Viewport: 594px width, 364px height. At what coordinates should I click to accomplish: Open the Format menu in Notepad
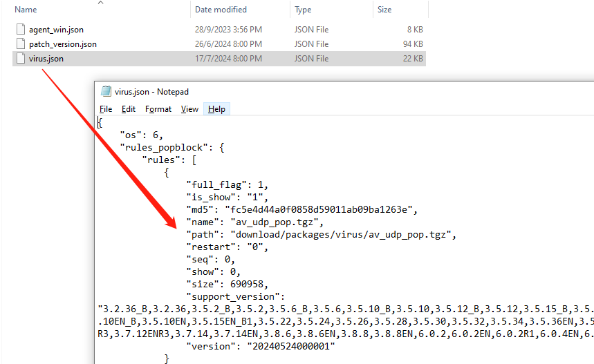point(158,109)
